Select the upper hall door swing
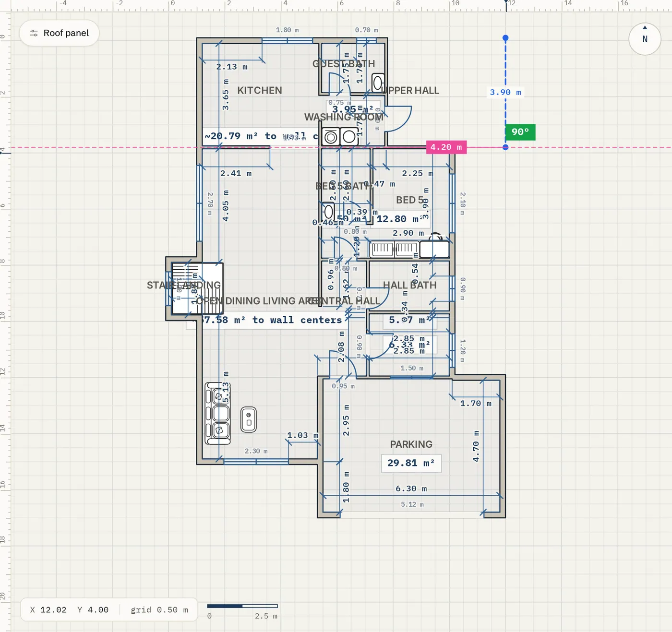Screen dimensions: 672x632 coord(398,118)
